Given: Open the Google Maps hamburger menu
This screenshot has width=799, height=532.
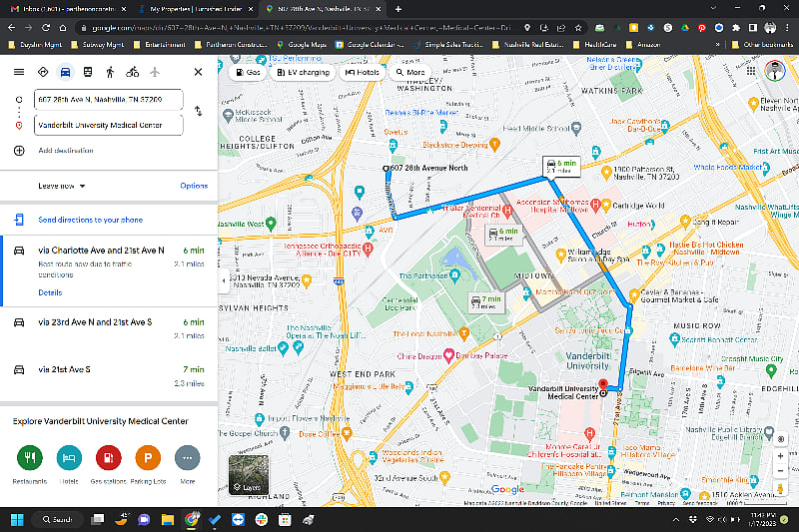Looking at the screenshot, I should [19, 72].
